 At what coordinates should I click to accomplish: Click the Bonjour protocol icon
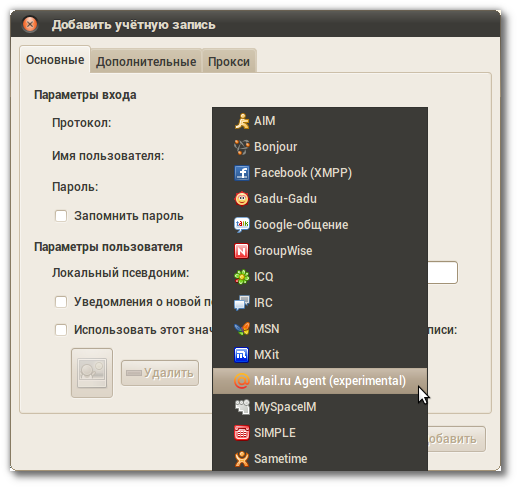click(242, 147)
